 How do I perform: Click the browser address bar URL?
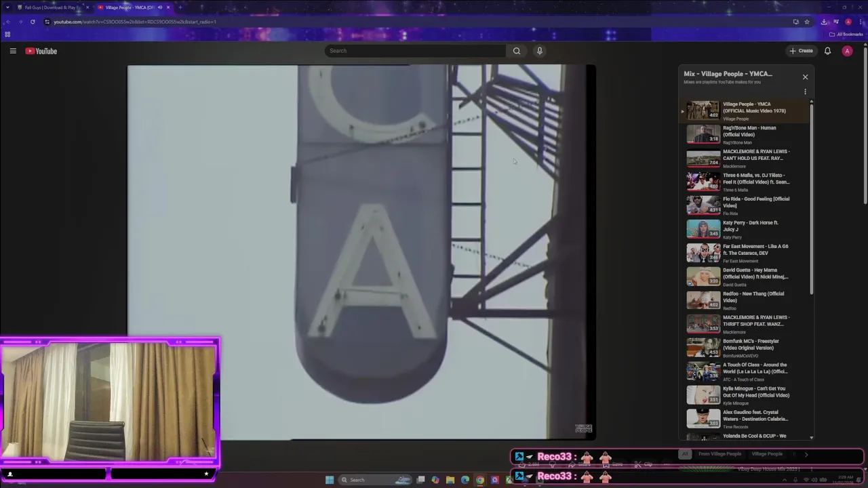(135, 22)
